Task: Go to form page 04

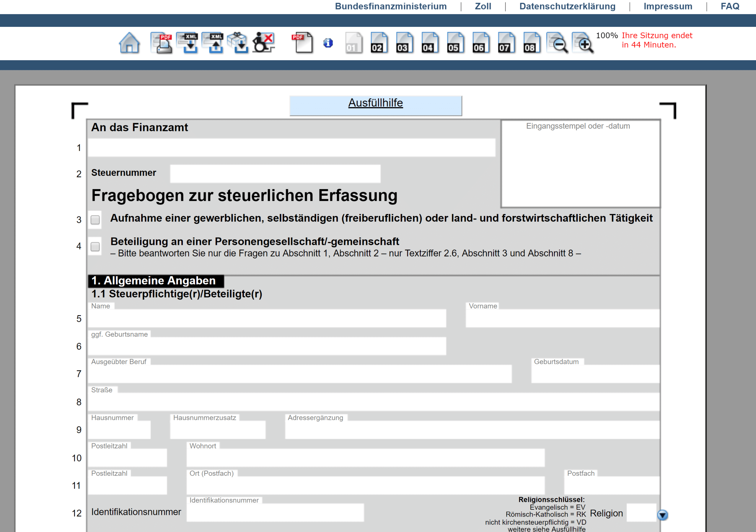Action: click(430, 43)
